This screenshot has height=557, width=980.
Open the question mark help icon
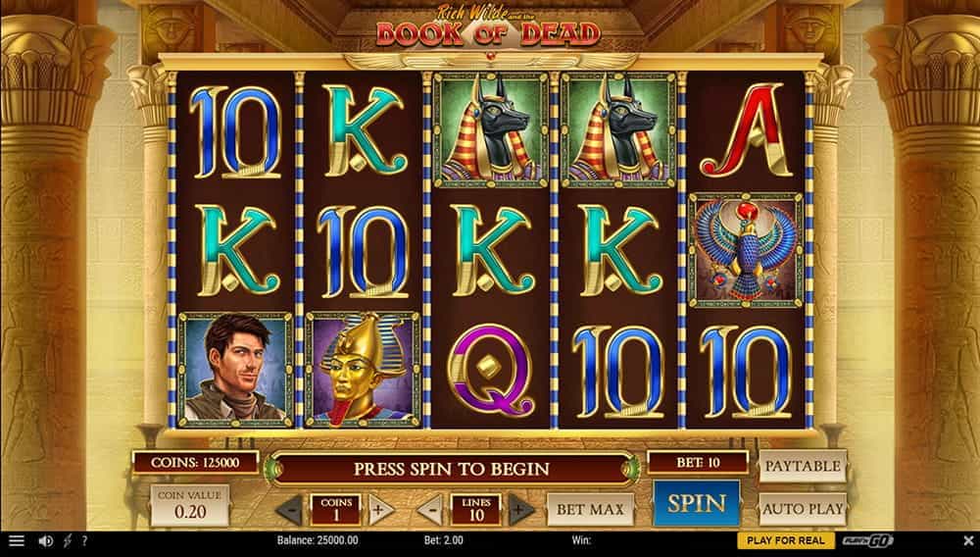(84, 540)
